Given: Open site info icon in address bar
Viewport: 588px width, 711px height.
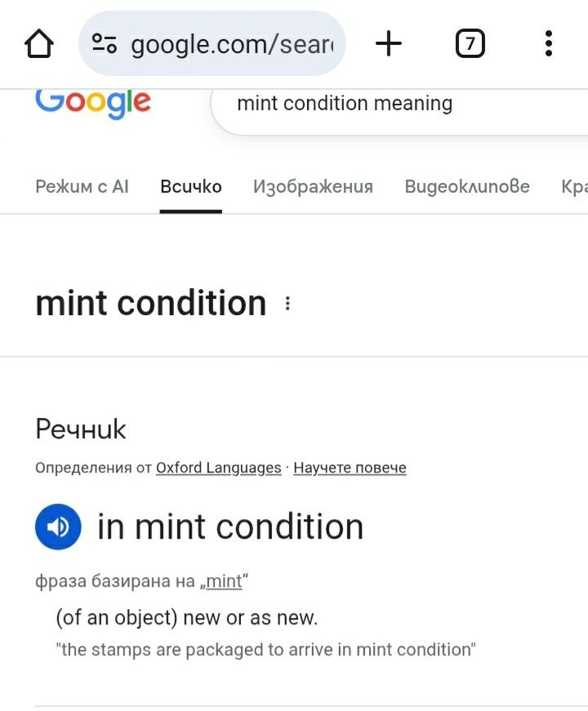Looking at the screenshot, I should pyautogui.click(x=105, y=44).
